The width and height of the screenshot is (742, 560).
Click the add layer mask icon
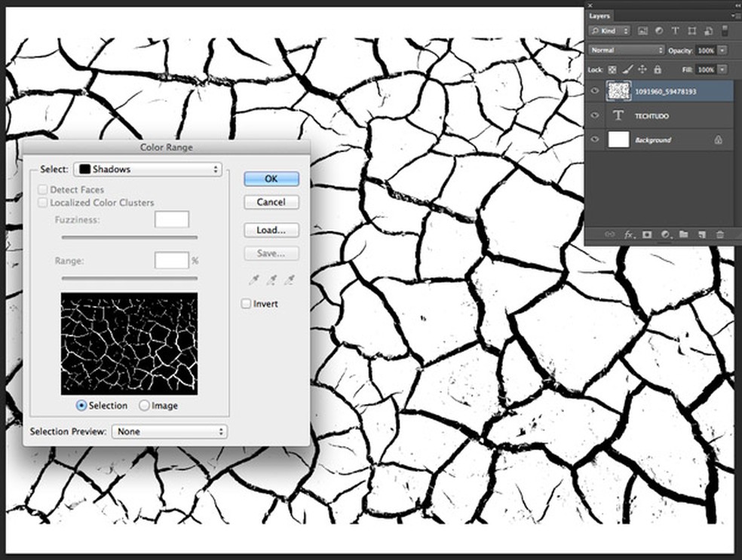645,235
